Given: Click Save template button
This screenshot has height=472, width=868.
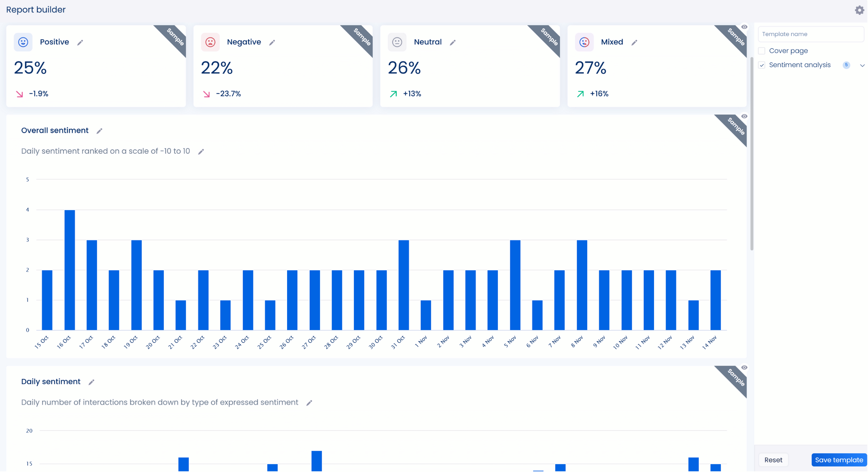Looking at the screenshot, I should [839, 460].
